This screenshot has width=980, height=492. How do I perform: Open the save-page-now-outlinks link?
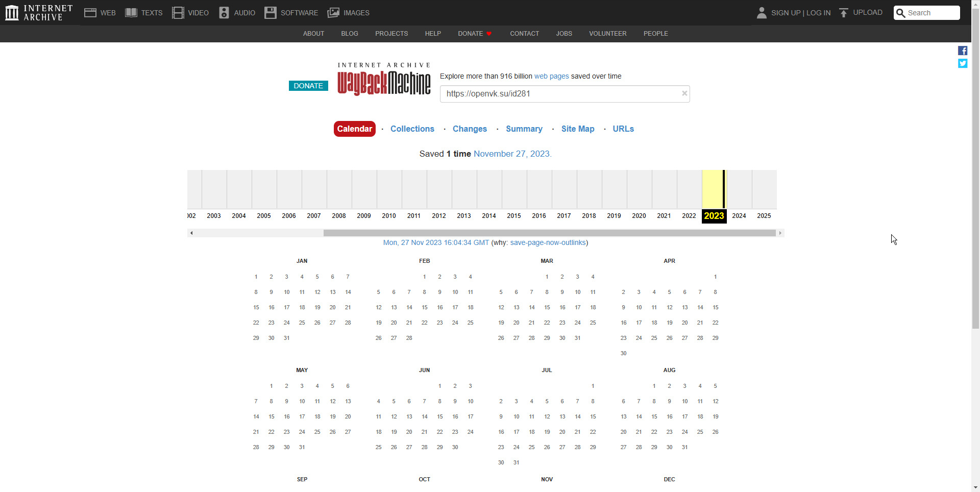[x=548, y=242]
